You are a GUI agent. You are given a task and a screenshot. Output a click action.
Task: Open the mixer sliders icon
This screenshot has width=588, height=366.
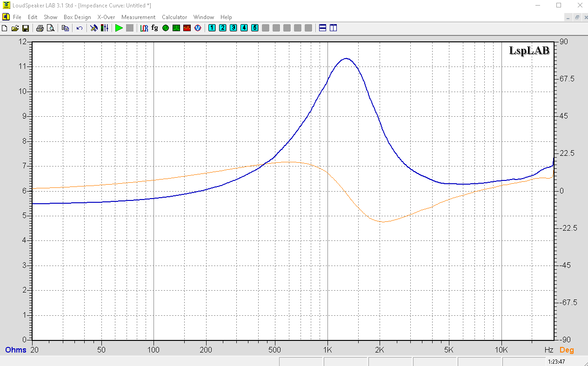tap(104, 28)
